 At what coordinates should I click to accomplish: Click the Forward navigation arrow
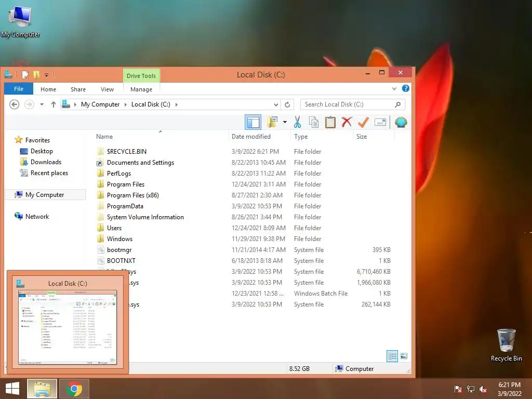pyautogui.click(x=29, y=104)
